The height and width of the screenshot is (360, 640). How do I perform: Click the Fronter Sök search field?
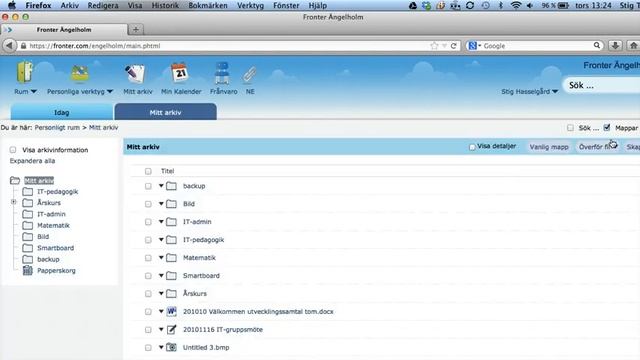coord(602,85)
